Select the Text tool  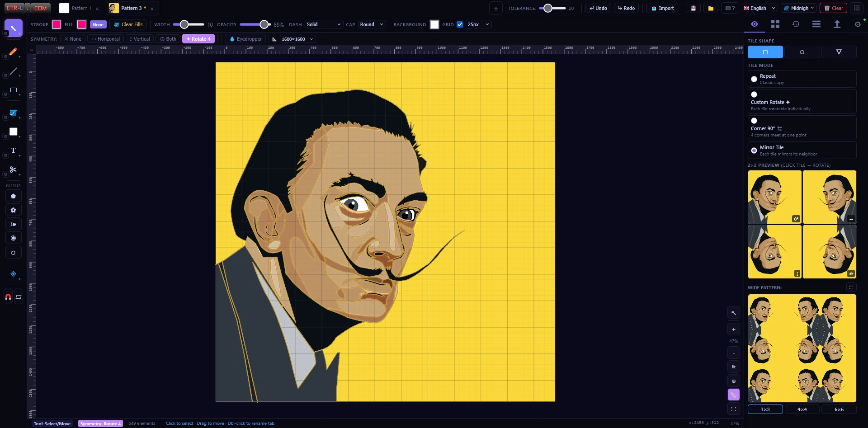[x=13, y=151]
